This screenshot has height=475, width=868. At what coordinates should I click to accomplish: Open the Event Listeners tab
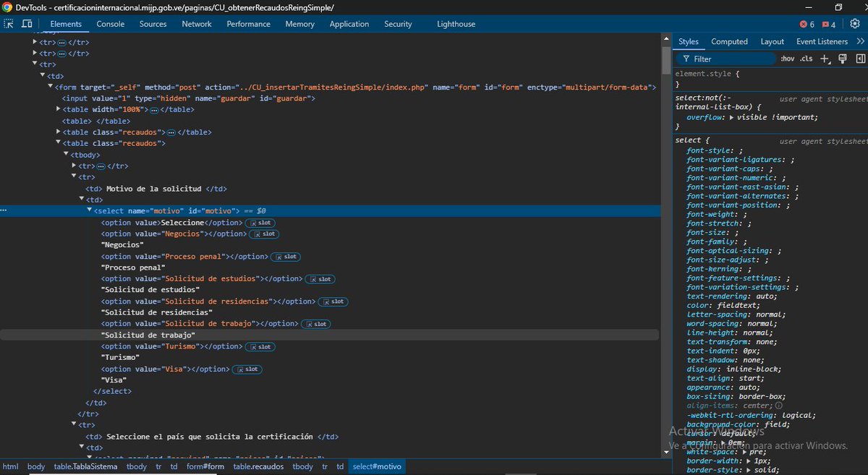click(x=822, y=41)
